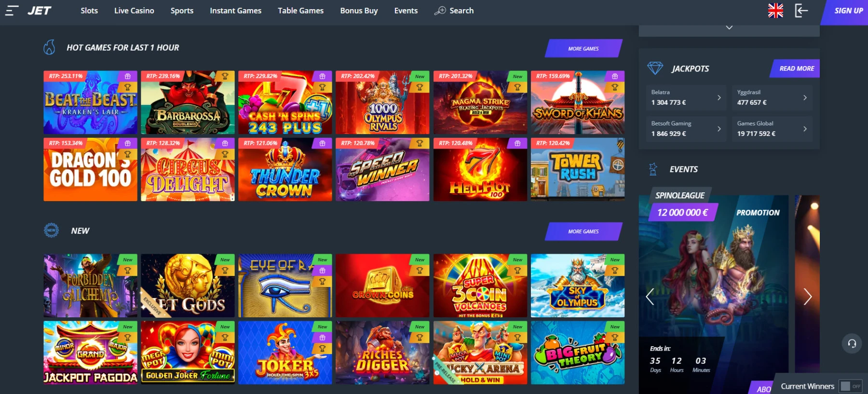This screenshot has height=394, width=868.
Task: Click the search magnifier icon
Action: click(440, 11)
